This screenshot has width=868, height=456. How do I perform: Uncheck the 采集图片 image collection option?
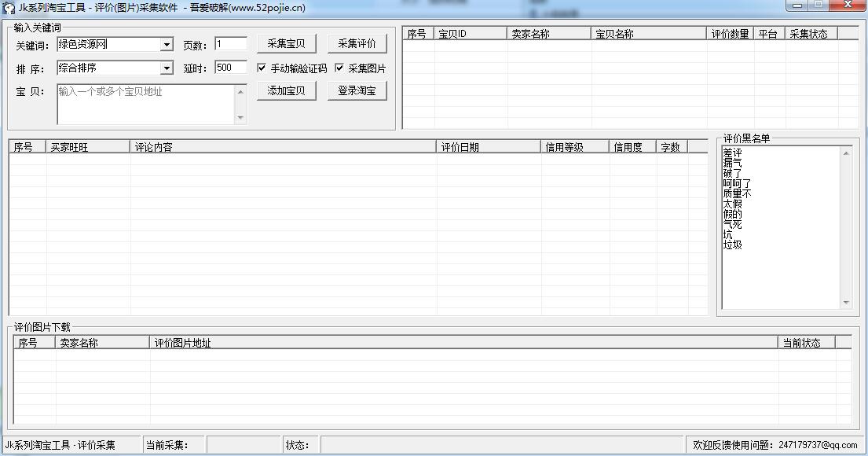pos(339,68)
